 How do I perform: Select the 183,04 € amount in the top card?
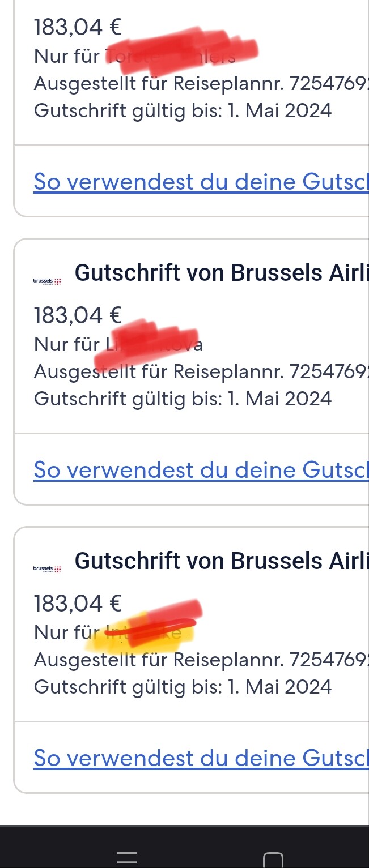tap(78, 27)
